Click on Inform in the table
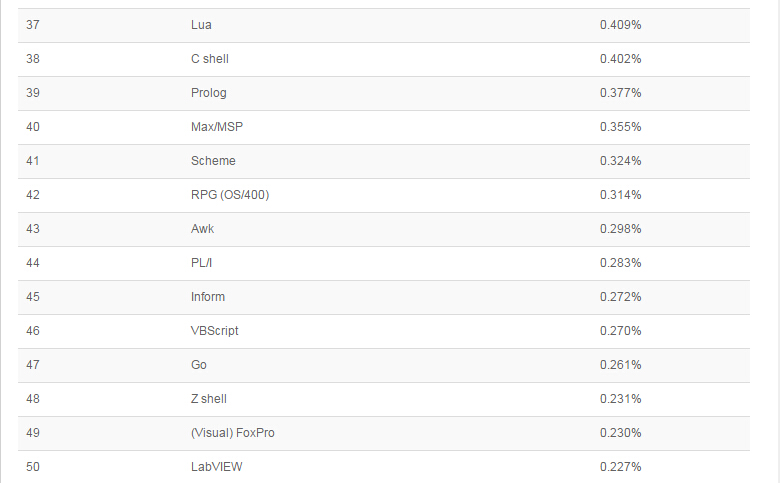Viewport: 780px width, 483px height. [207, 297]
